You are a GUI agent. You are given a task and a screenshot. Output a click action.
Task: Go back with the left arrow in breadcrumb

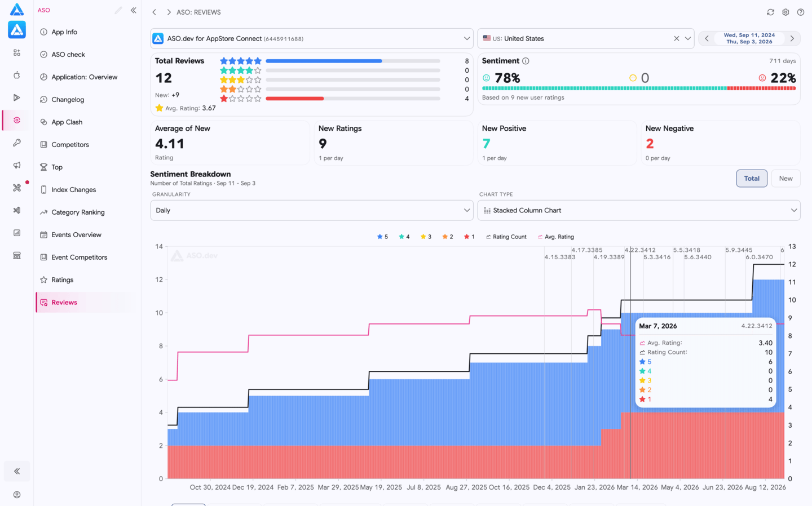pyautogui.click(x=154, y=12)
